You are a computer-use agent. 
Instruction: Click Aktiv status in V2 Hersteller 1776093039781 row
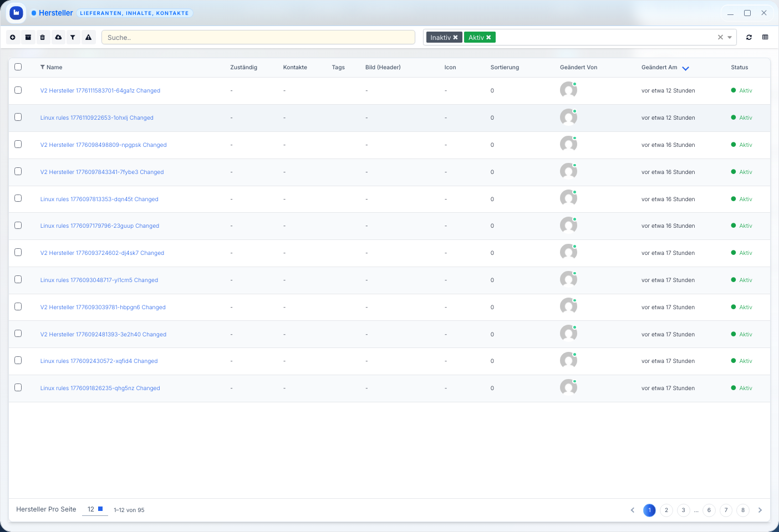tap(741, 307)
